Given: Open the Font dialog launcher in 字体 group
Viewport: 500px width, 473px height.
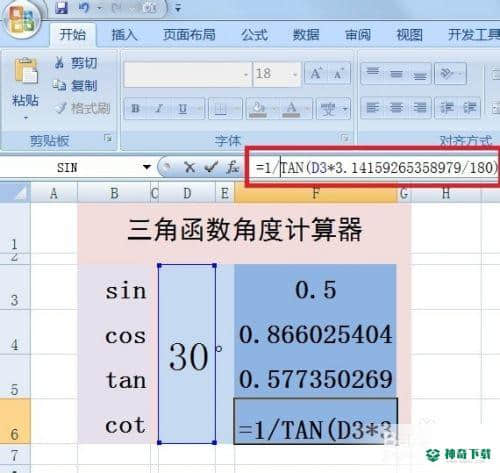Looking at the screenshot, I should (345, 138).
